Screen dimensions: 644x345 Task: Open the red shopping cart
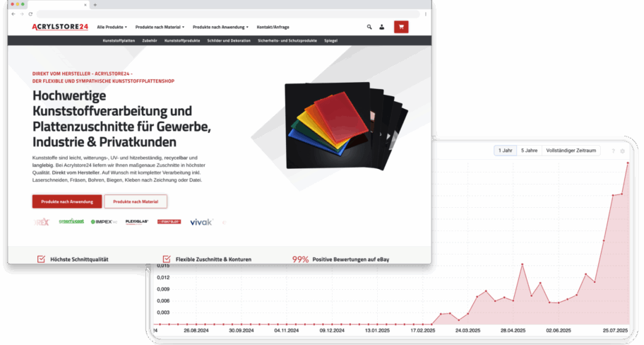401,28
